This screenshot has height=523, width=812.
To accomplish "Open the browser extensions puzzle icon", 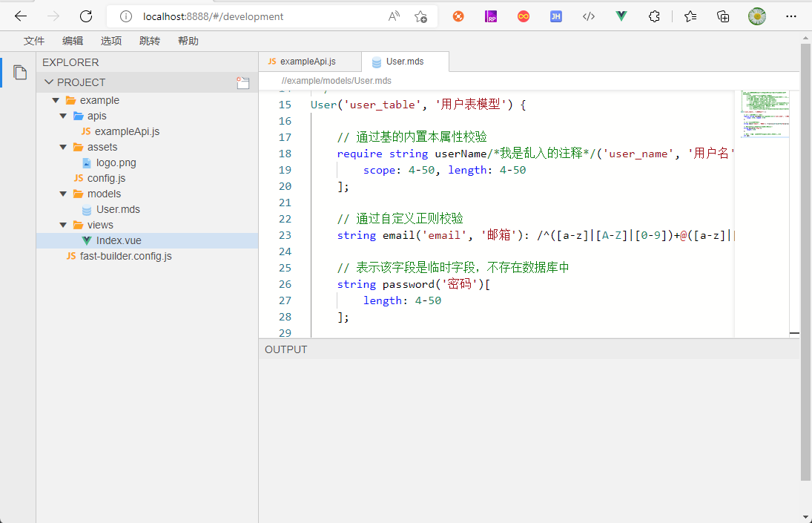I will tap(654, 16).
